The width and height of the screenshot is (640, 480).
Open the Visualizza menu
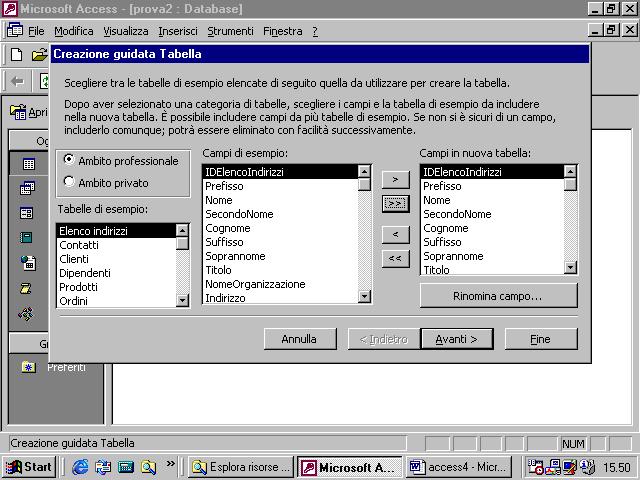(x=126, y=31)
